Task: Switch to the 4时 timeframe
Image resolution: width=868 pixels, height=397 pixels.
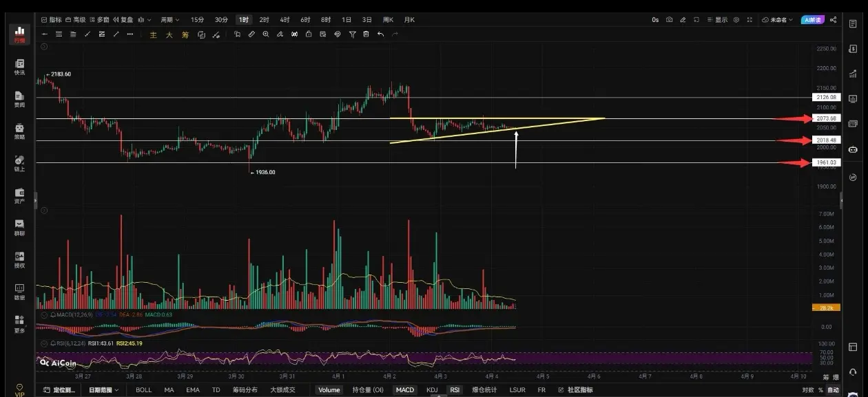Action: [x=285, y=20]
